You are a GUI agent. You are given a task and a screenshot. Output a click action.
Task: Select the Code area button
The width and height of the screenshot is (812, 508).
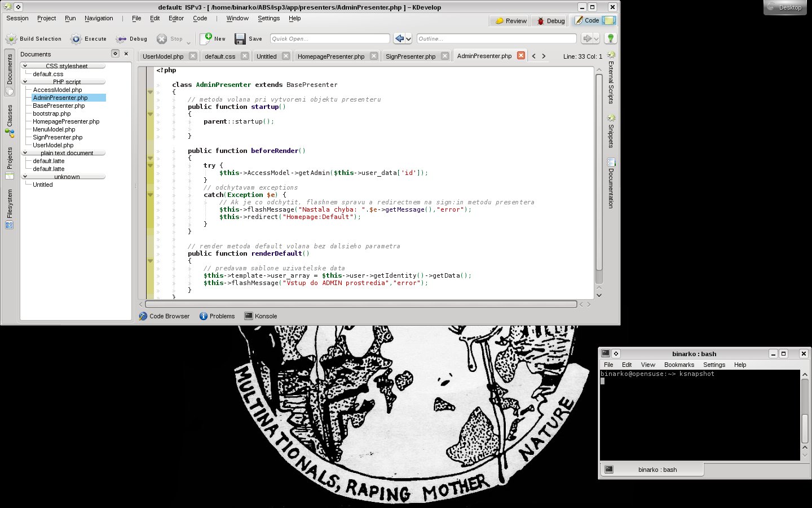click(594, 20)
